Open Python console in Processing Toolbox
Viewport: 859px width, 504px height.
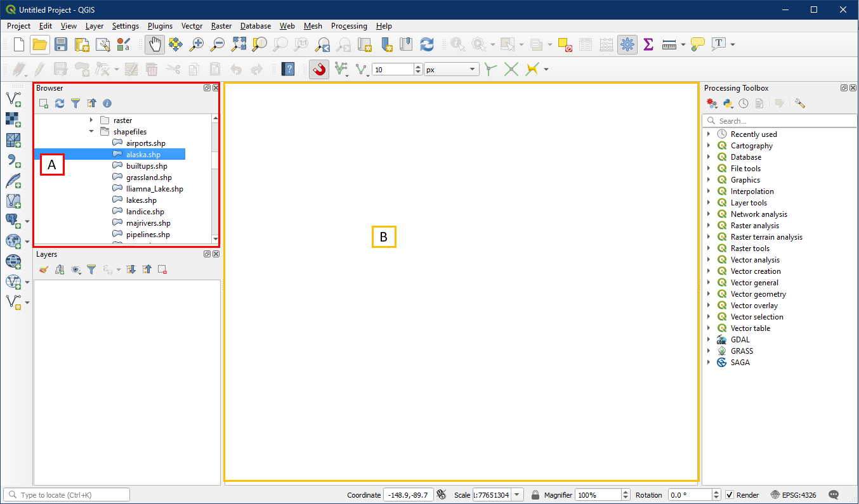pyautogui.click(x=728, y=103)
